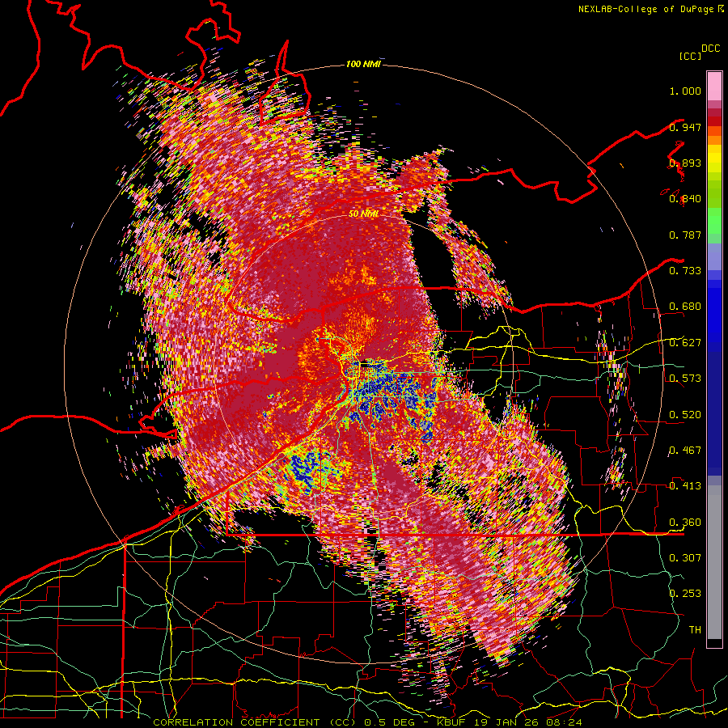Click the TH threshold label on legend
The image size is (728, 728).
(x=695, y=630)
